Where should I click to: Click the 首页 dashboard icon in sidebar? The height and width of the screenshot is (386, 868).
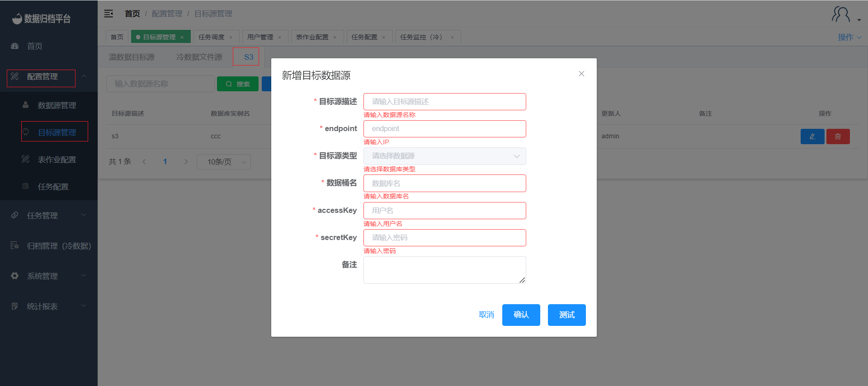(x=15, y=46)
